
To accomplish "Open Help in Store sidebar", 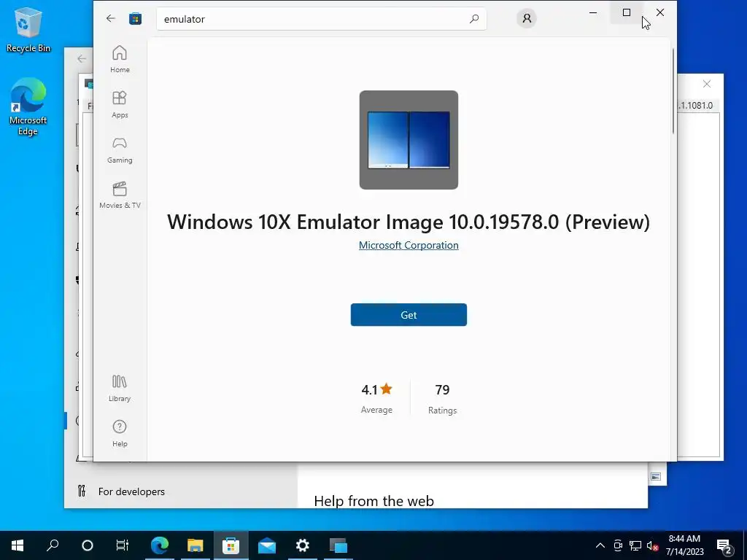I will click(120, 433).
